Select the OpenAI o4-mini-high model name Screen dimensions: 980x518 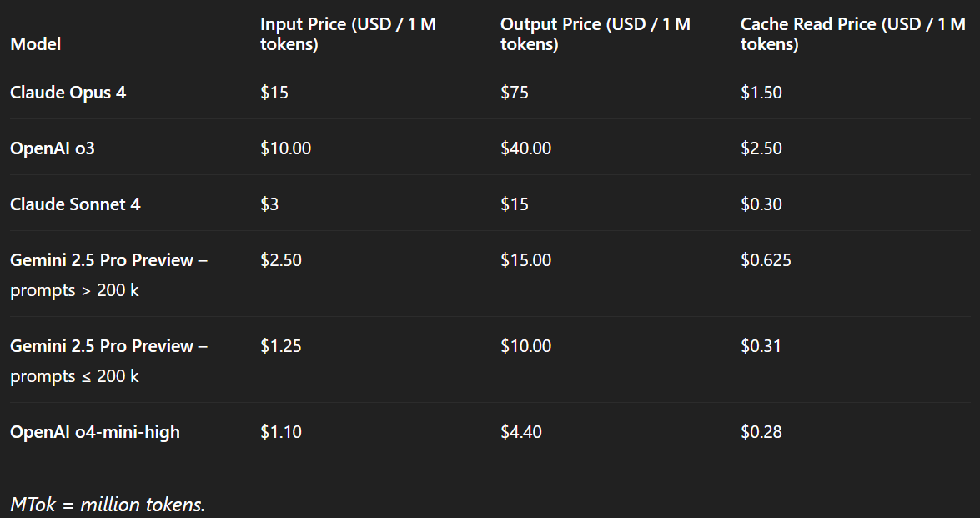pyautogui.click(x=95, y=432)
